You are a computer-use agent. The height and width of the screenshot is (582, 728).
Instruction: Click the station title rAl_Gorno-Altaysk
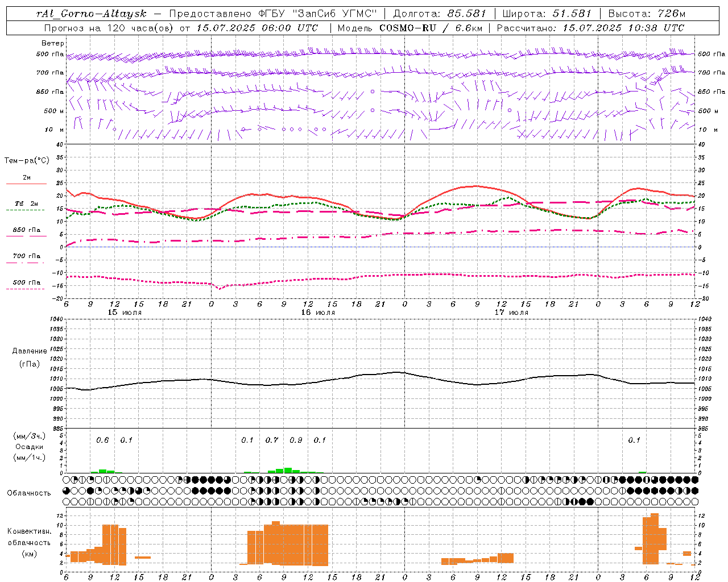[91, 14]
